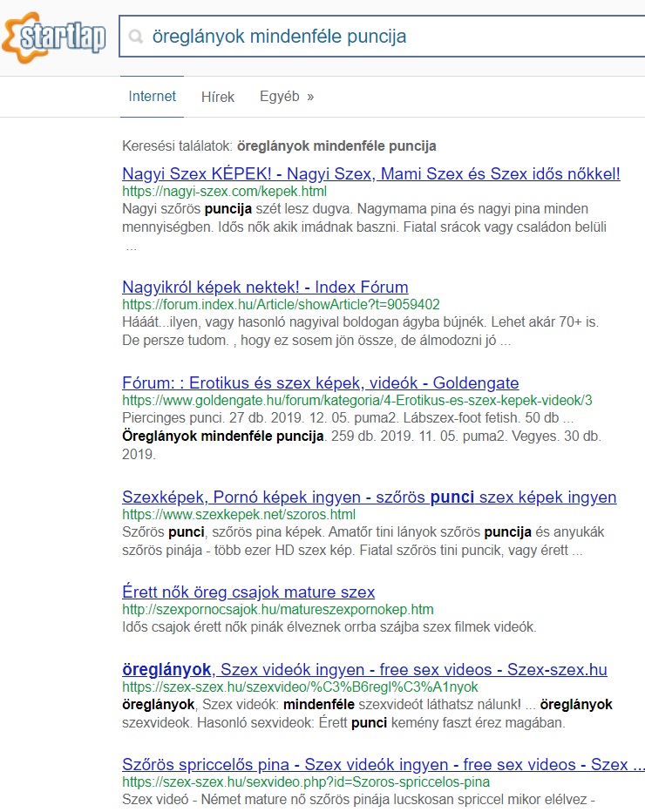Viewport: 645px width, 812px height.
Task: Open the Index Fórum result title
Action: [x=265, y=287]
